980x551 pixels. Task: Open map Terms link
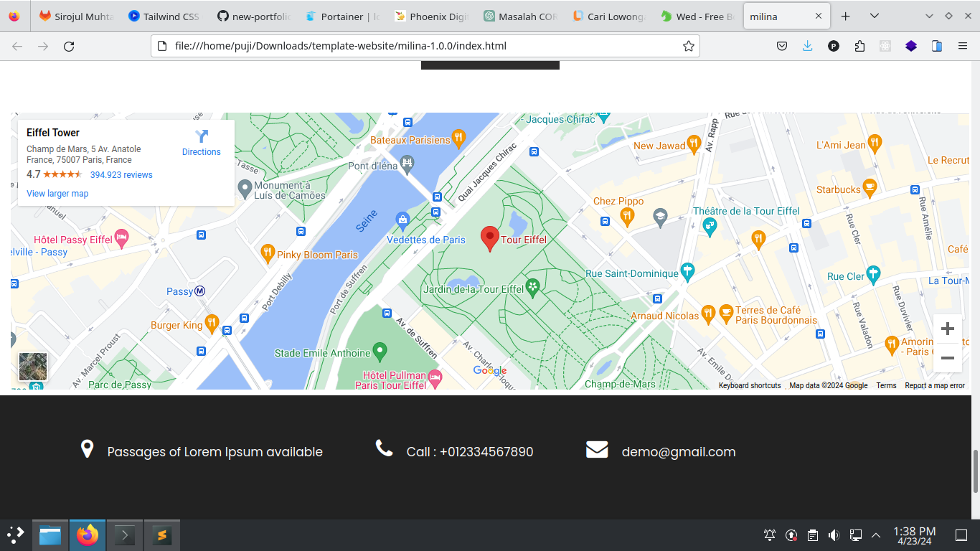886,385
